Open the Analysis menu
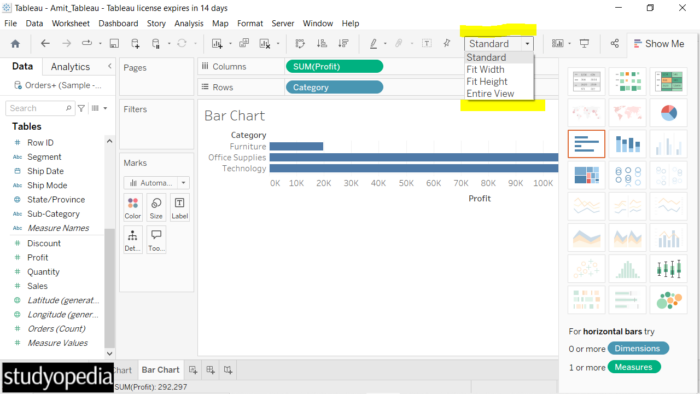The height and width of the screenshot is (394, 700). click(x=188, y=23)
